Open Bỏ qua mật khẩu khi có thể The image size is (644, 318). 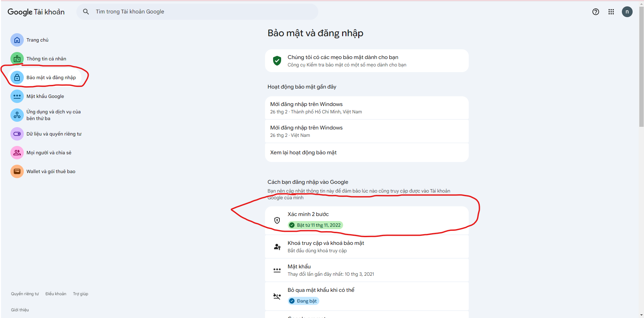pyautogui.click(x=367, y=296)
